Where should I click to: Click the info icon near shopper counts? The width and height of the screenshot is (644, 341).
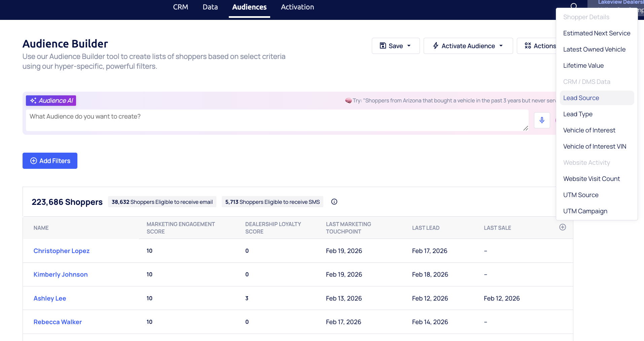(x=334, y=201)
